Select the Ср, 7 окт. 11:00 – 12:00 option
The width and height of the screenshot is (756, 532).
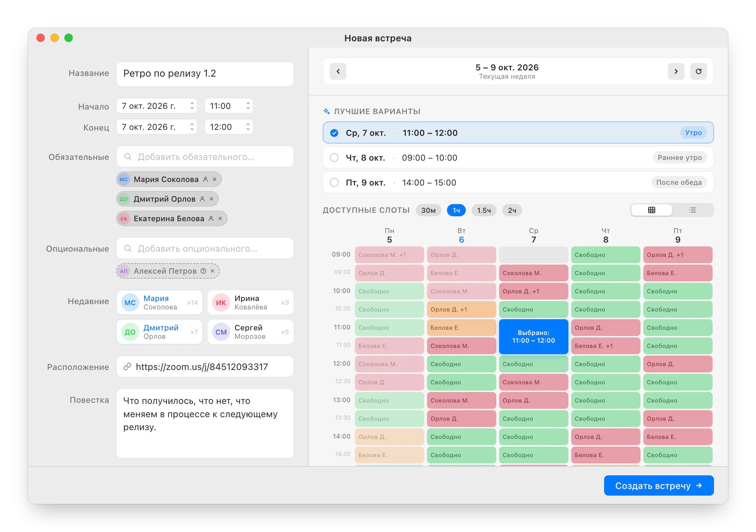[x=518, y=133]
